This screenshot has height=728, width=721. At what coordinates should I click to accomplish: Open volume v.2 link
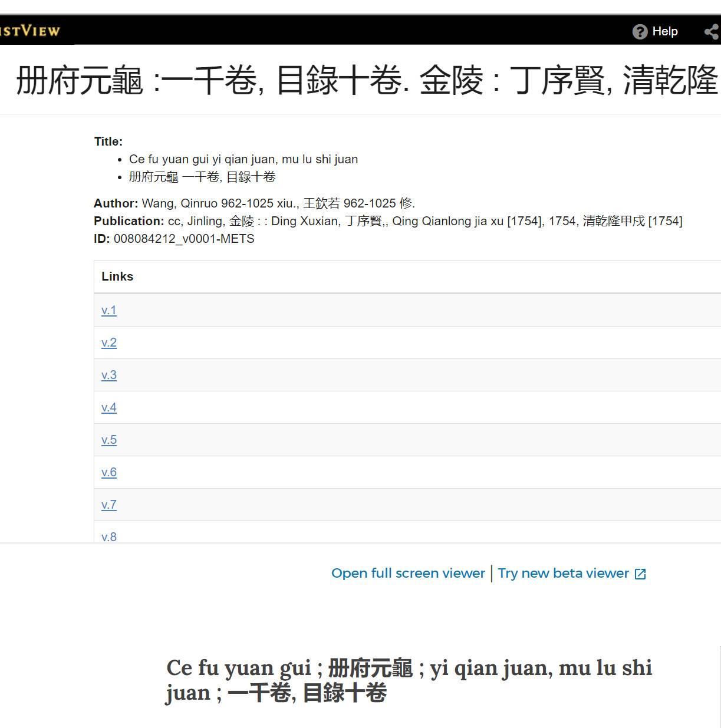(x=108, y=342)
